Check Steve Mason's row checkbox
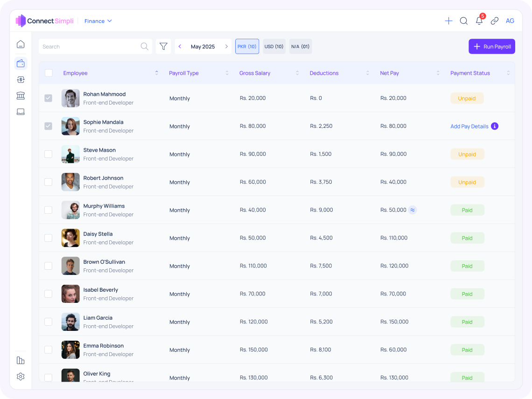532x399 pixels. point(48,154)
